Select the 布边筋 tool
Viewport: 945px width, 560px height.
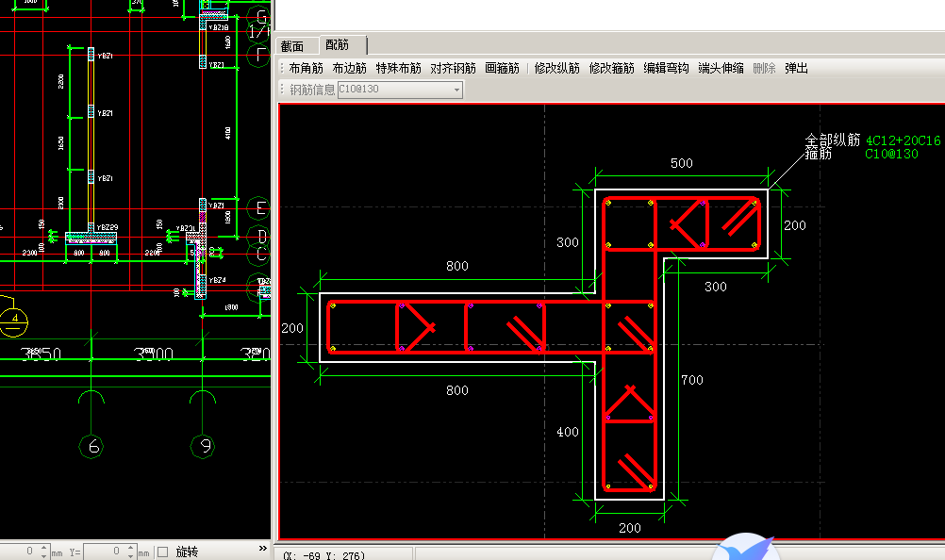coord(350,68)
